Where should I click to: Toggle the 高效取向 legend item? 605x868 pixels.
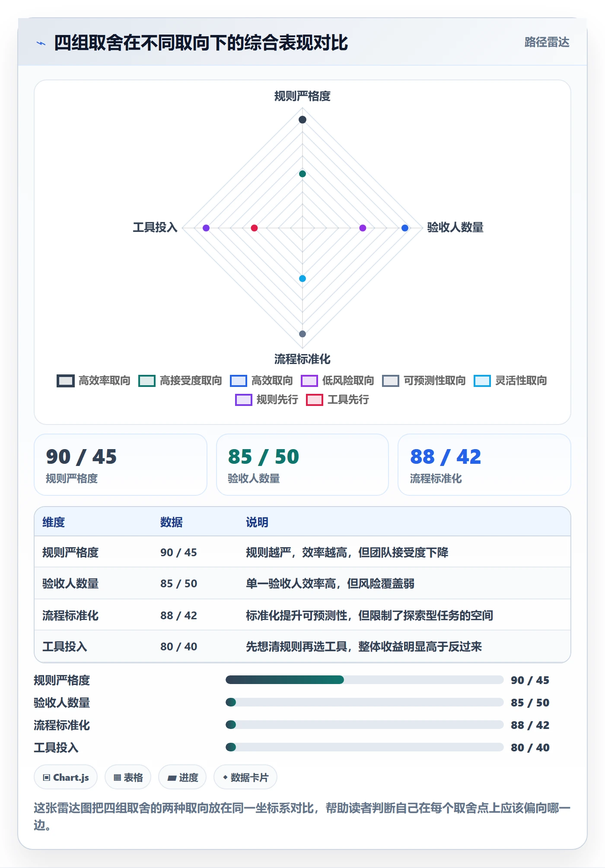point(261,380)
